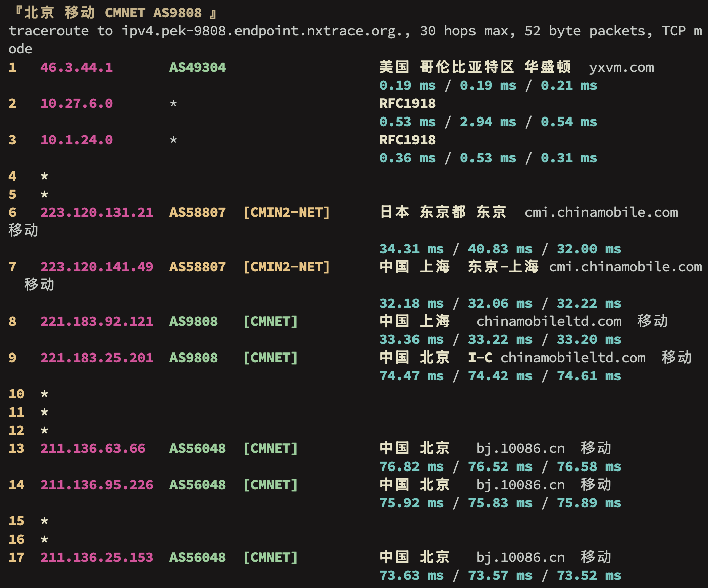This screenshot has height=588, width=708.
Task: Click cmi.chinamobile.com on hop 6
Action: (601, 212)
